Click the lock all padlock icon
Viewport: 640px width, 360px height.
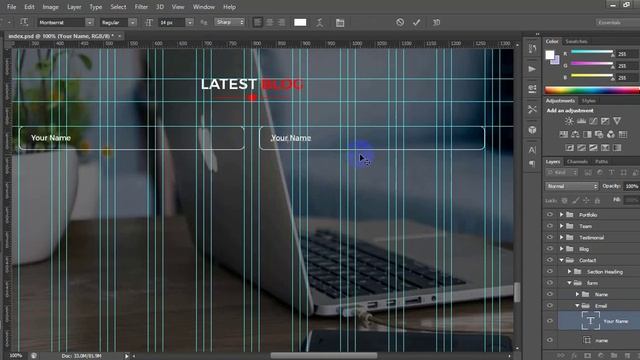click(597, 200)
